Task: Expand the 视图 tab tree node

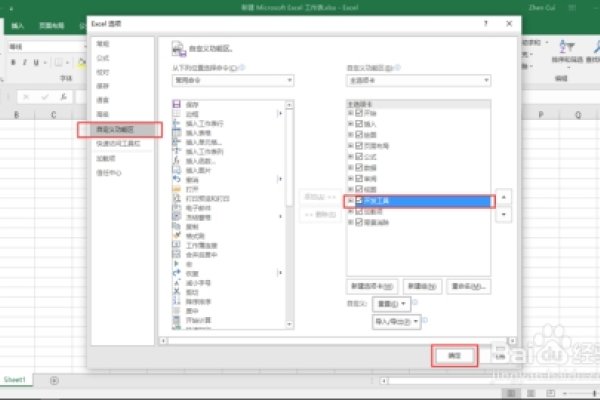Action: coord(350,189)
